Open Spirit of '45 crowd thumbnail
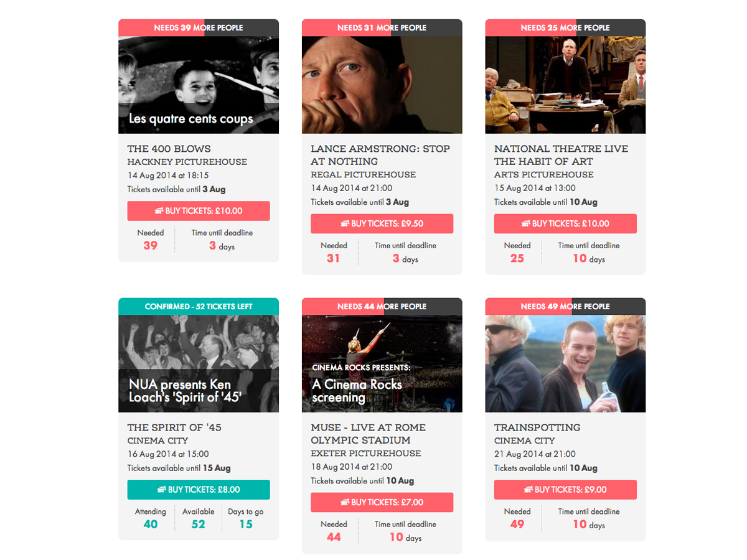 pyautogui.click(x=199, y=363)
